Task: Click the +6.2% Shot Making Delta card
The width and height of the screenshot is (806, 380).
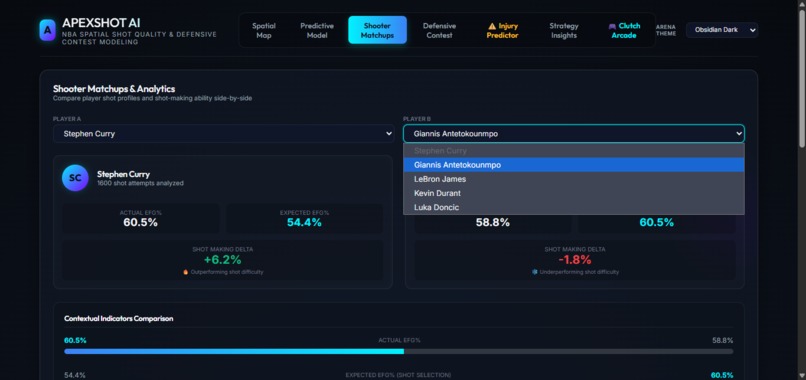Action: tap(223, 260)
